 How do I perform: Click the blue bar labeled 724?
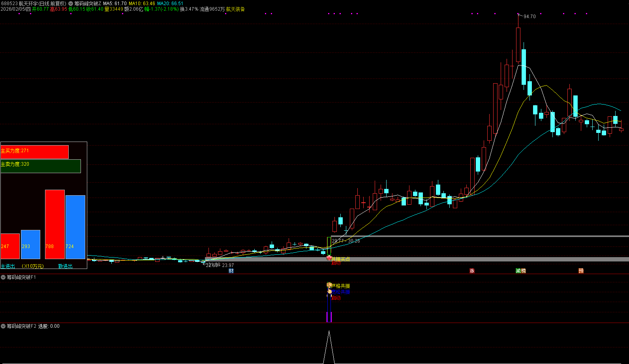(75, 227)
